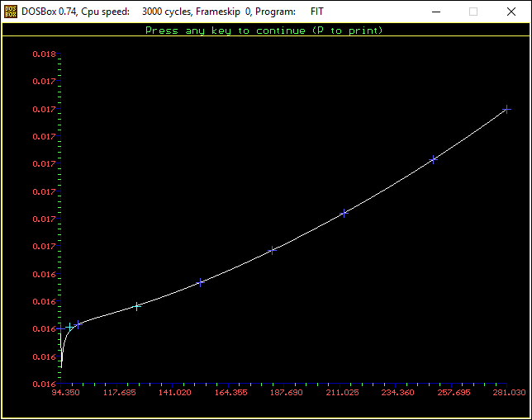Click the 'Press any key to continue' prompt
This screenshot has height=420, width=532.
(x=264, y=31)
